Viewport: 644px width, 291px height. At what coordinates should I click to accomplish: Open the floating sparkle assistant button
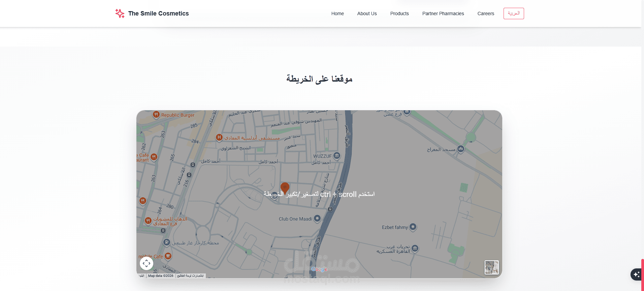coord(637,274)
